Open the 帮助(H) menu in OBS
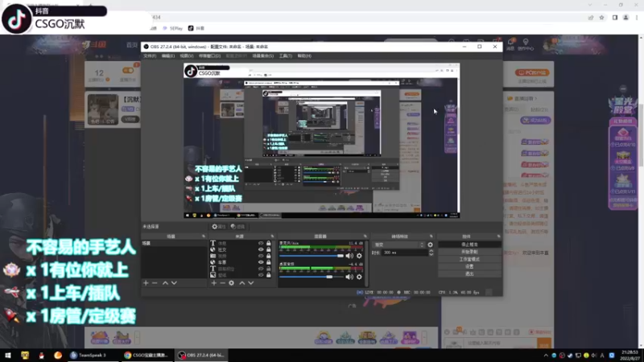644x362 pixels. (304, 56)
